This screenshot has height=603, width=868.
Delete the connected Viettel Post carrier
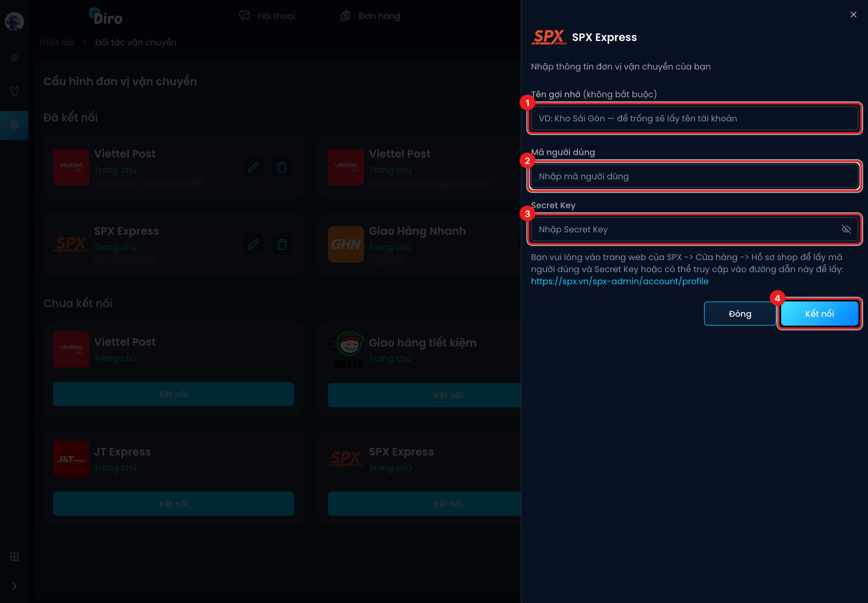pos(282,167)
